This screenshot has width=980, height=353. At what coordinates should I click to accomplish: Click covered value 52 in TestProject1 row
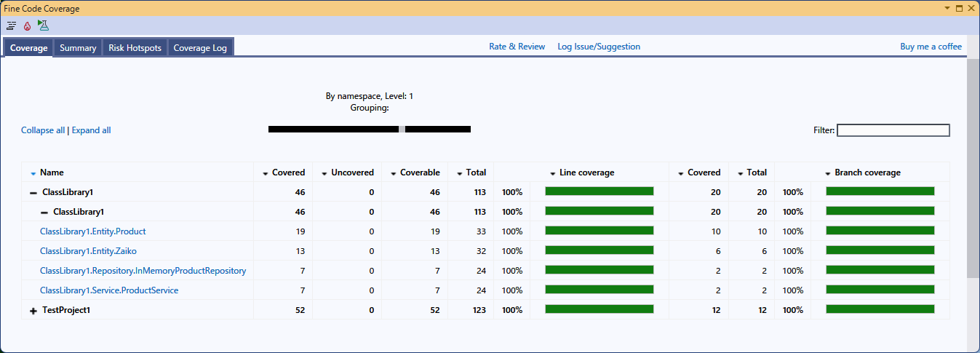[300, 310]
